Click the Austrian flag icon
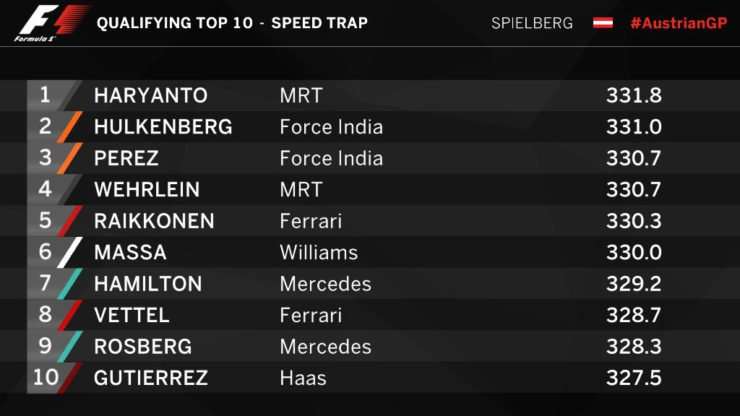 coord(603,23)
